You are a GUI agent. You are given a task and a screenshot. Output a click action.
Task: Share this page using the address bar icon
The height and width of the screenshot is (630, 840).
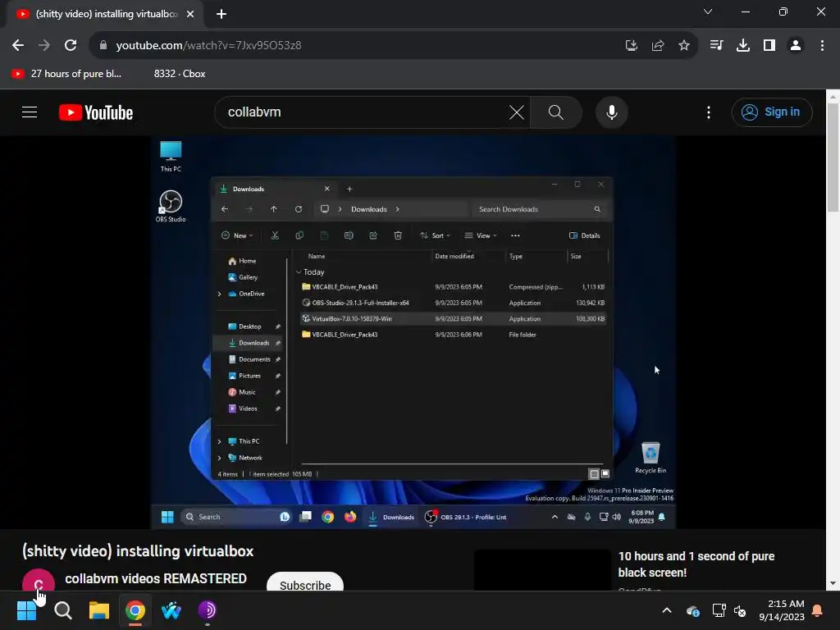tap(657, 46)
